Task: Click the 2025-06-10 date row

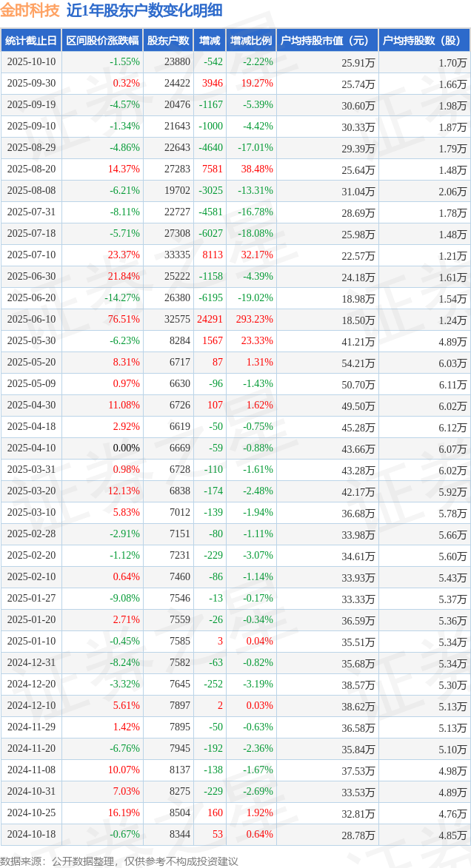Action: click(31, 320)
